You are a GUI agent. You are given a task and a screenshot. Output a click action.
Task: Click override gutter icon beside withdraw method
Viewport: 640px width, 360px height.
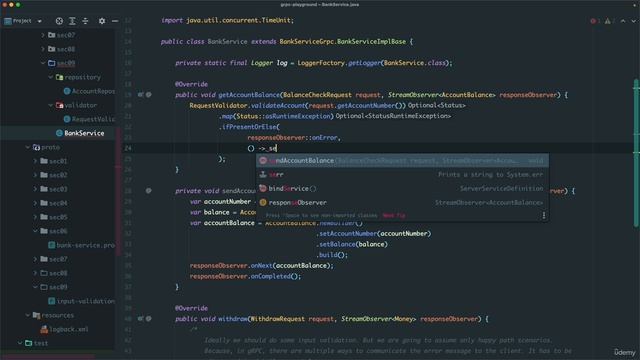(x=141, y=319)
